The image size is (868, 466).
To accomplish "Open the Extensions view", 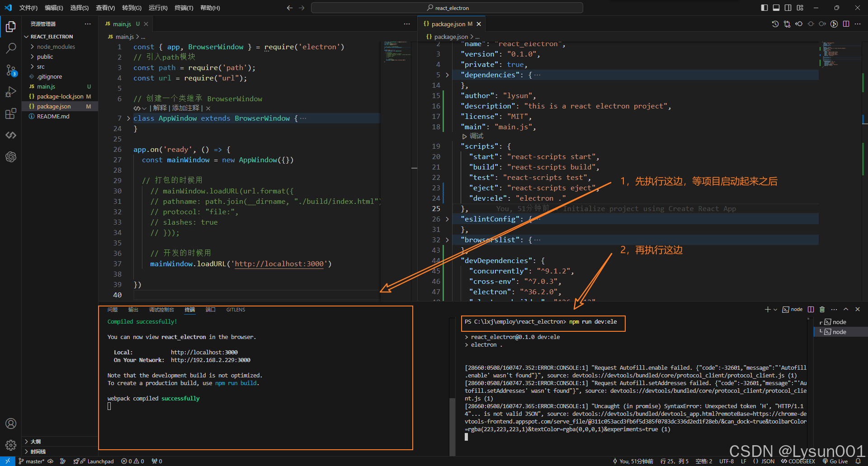I will pyautogui.click(x=11, y=113).
